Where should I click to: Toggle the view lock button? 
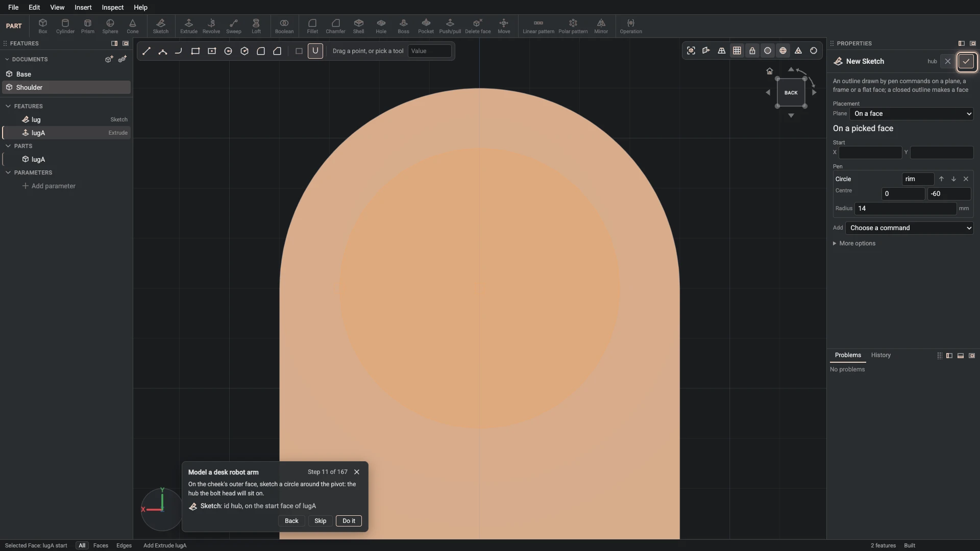click(x=752, y=51)
